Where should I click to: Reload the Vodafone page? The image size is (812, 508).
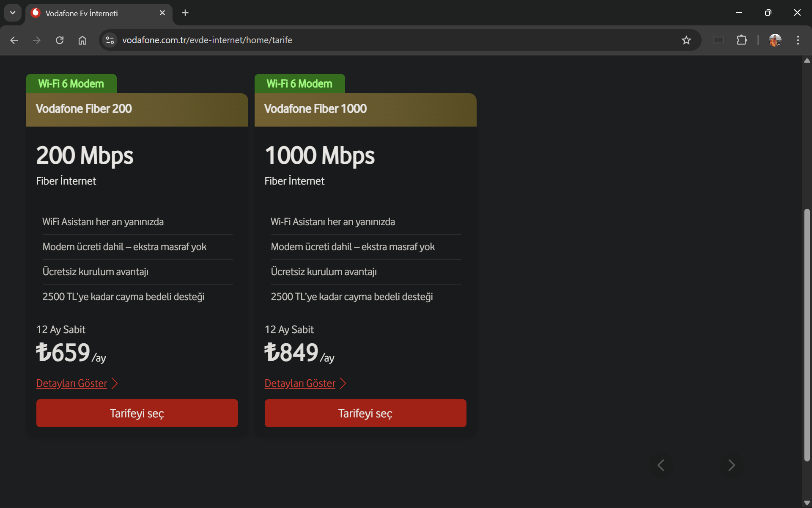pos(60,40)
